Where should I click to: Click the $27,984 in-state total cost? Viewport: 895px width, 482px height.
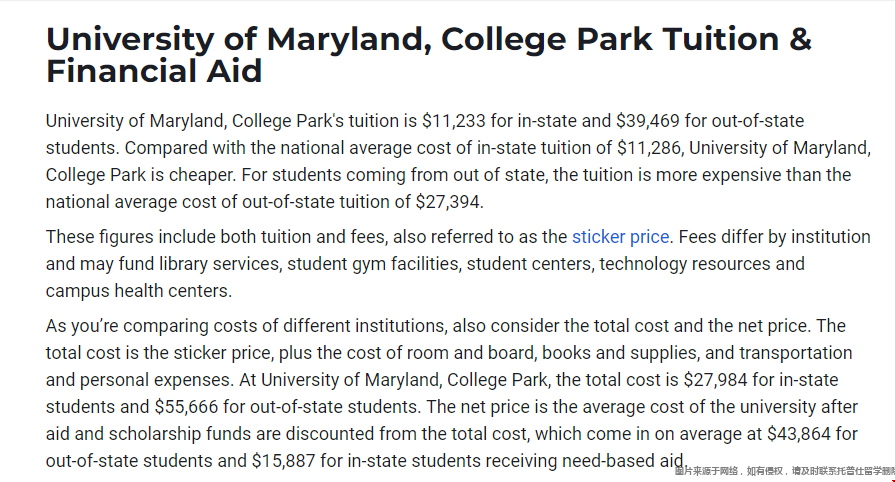click(715, 380)
